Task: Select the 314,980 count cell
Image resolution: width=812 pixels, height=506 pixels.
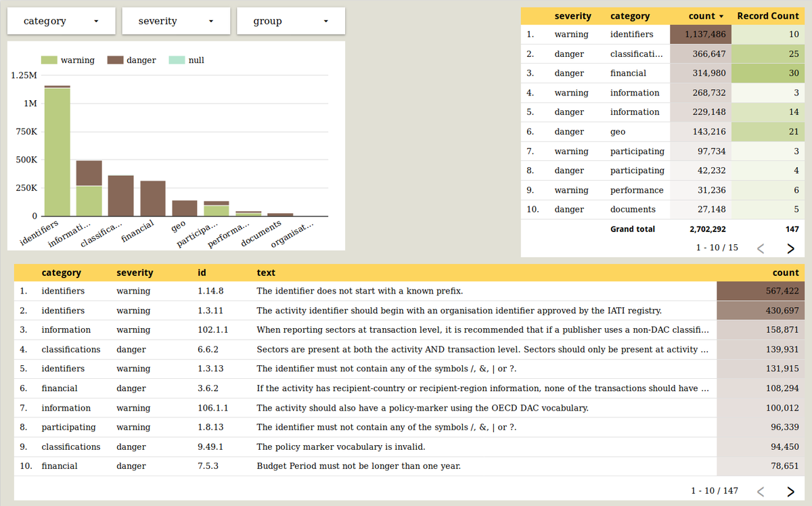Action: [x=701, y=73]
